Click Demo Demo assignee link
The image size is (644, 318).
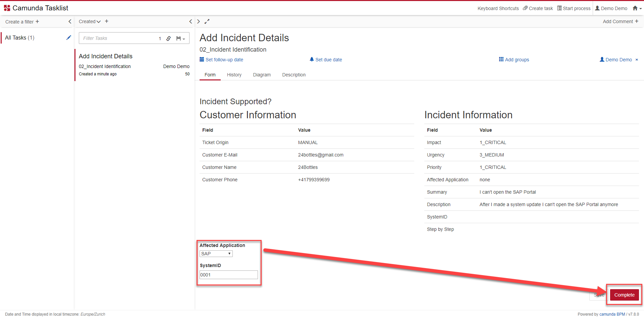click(x=616, y=60)
